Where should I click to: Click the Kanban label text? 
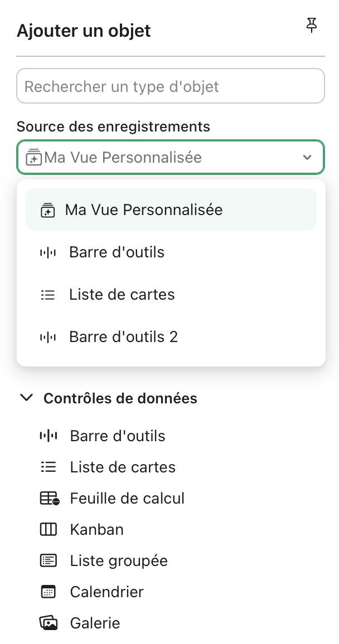[96, 529]
